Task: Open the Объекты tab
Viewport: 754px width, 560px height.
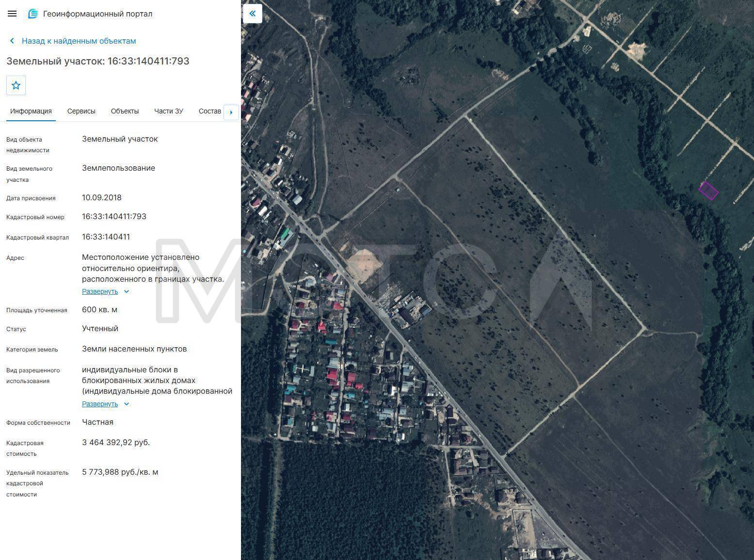Action: tap(125, 111)
